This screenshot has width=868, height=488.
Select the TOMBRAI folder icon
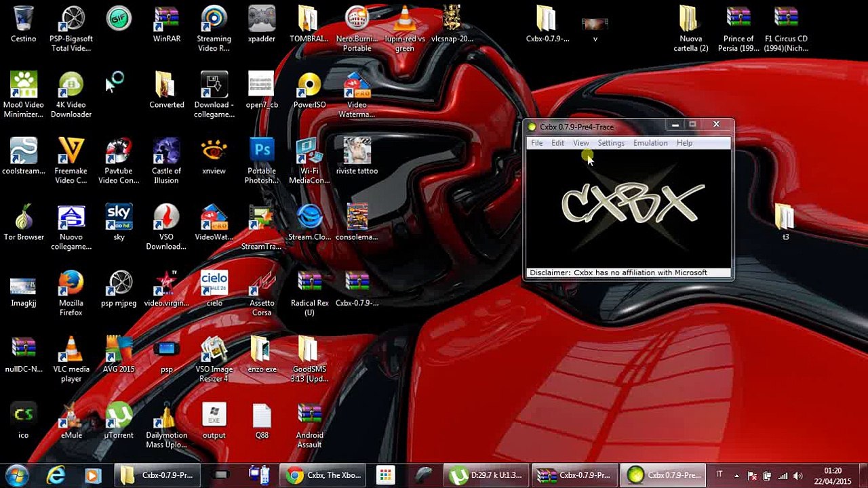pyautogui.click(x=309, y=25)
